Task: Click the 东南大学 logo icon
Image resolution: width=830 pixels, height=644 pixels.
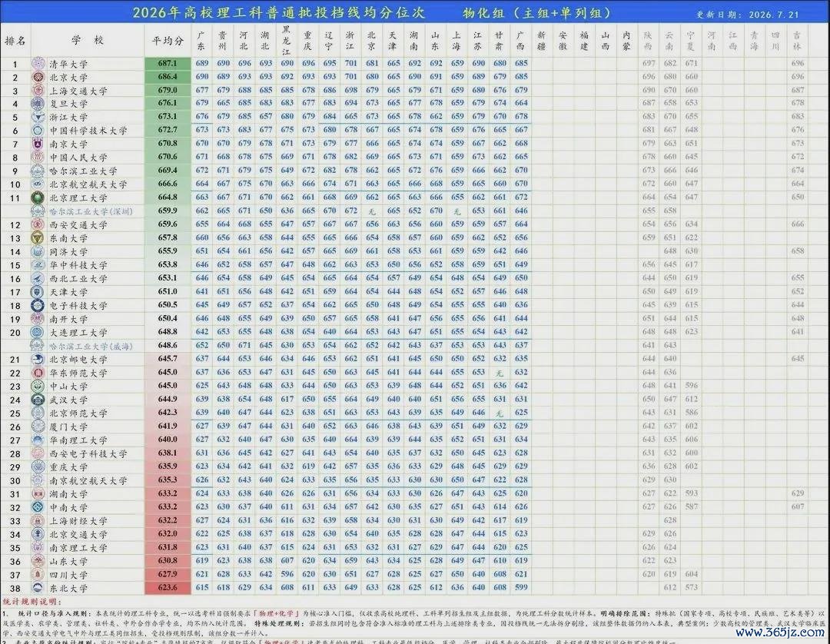Action: [x=38, y=238]
